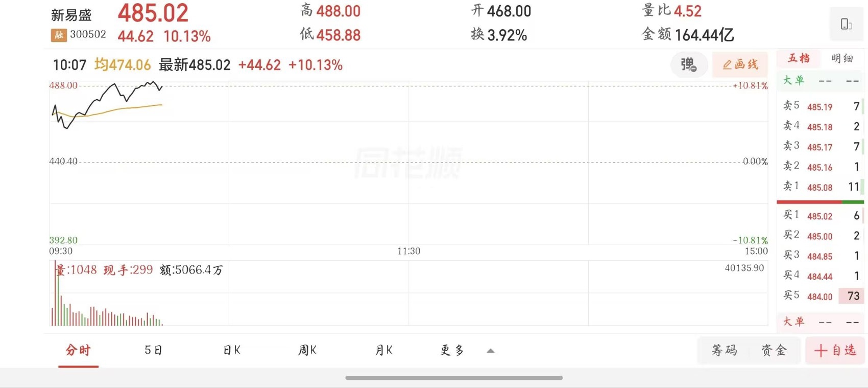The width and height of the screenshot is (868, 388).
Task: Toggle the 弹 bullet comments switch
Action: click(688, 65)
